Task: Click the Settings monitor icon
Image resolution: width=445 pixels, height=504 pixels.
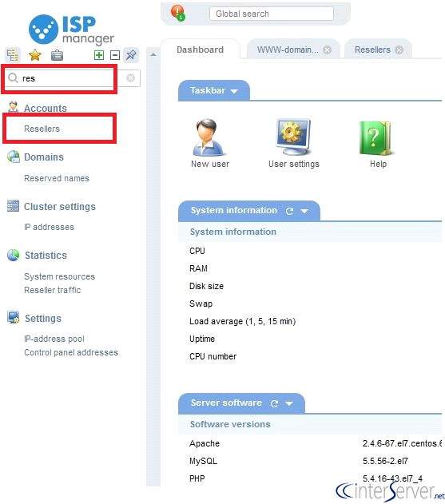Action: pos(14,317)
